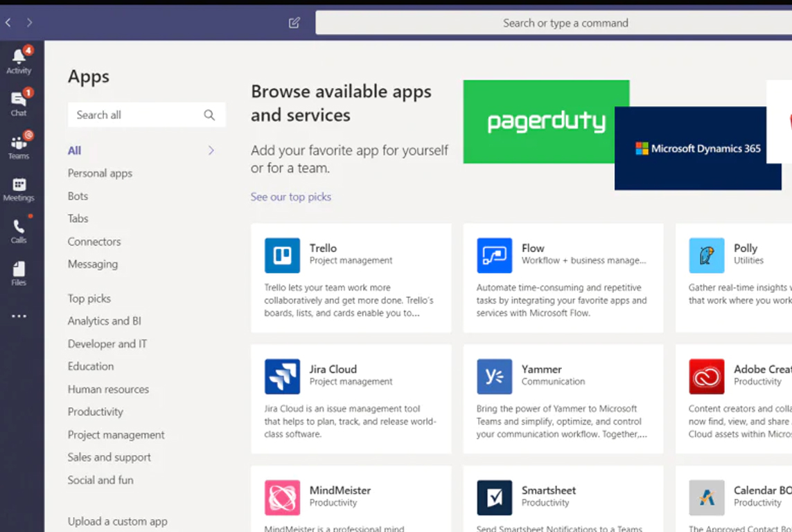The image size is (792, 532).
Task: Open the Microsoft Dynamics 365 banner
Action: (698, 148)
